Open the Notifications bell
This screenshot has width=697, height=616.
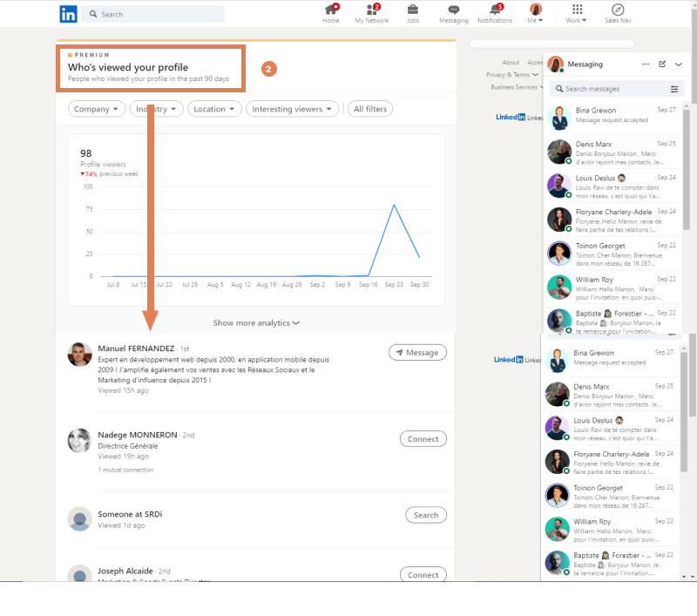click(x=495, y=14)
